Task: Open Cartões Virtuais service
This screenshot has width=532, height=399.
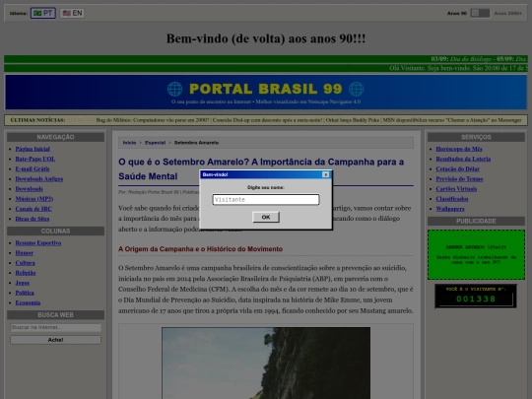Action: pos(456,189)
